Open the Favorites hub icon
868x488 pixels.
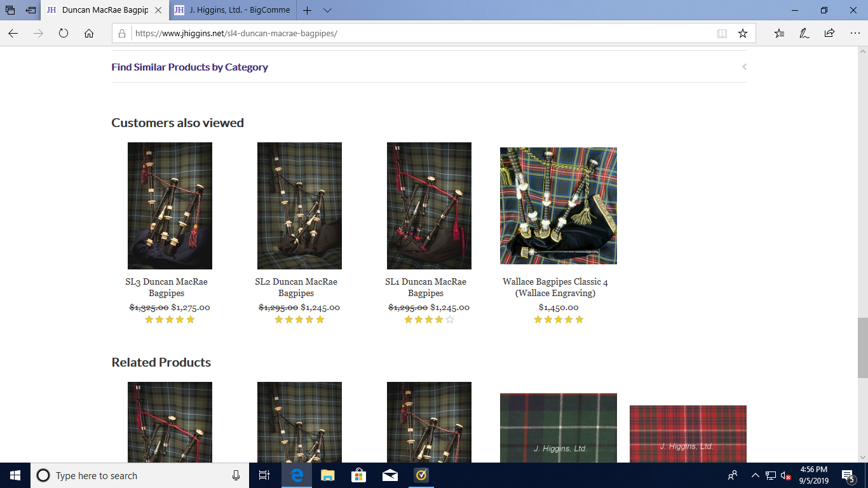779,34
